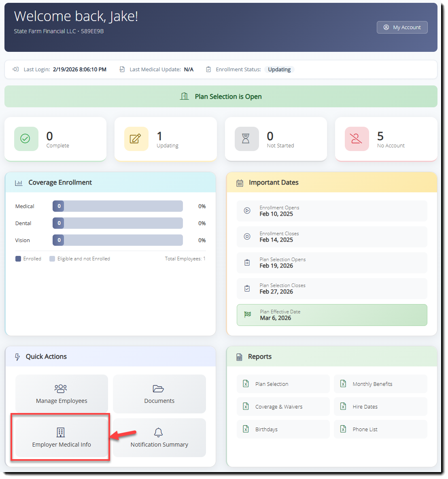The height and width of the screenshot is (479, 448).
Task: Open the Plan Selection report
Action: point(283,384)
